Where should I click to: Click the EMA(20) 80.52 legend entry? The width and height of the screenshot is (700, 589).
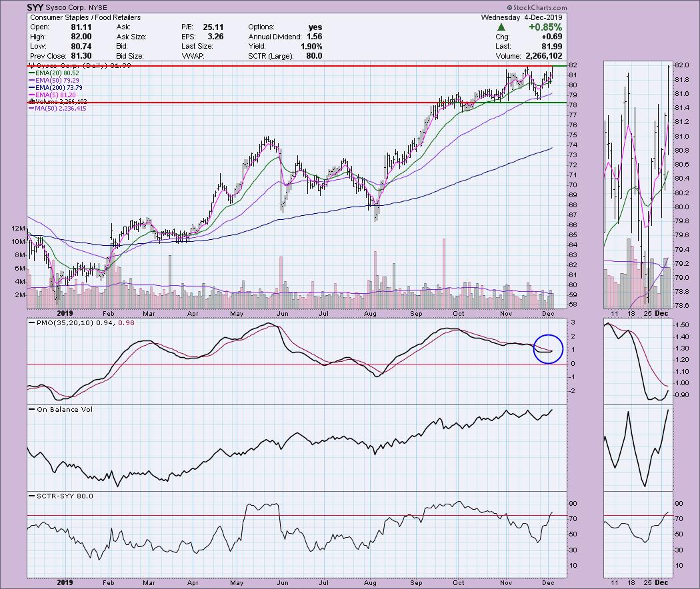tap(54, 73)
